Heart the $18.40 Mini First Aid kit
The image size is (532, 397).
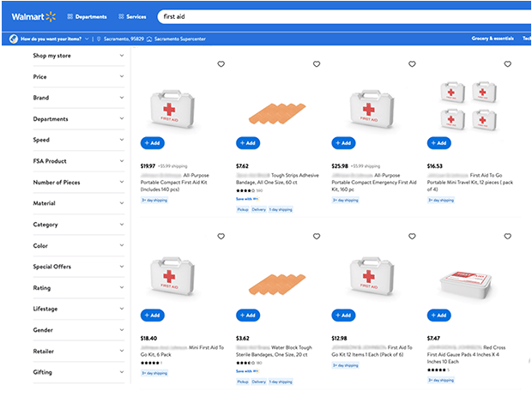[x=221, y=236]
